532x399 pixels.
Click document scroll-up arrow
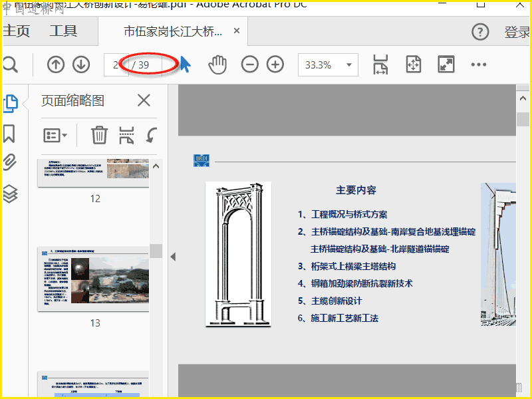[523, 98]
